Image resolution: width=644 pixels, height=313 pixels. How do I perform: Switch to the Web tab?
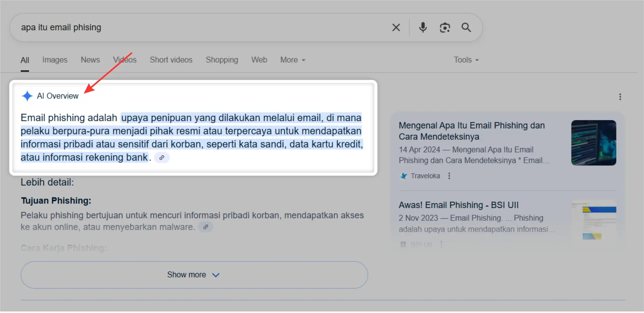coord(259,60)
